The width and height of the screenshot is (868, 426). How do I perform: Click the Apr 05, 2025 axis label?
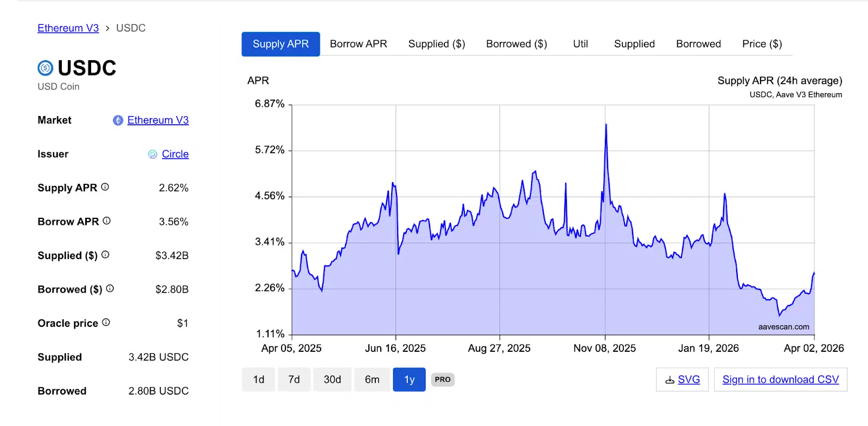[x=291, y=348]
